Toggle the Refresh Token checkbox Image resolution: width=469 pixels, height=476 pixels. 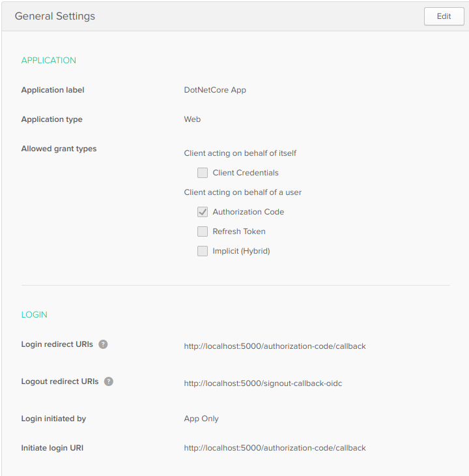tap(203, 231)
